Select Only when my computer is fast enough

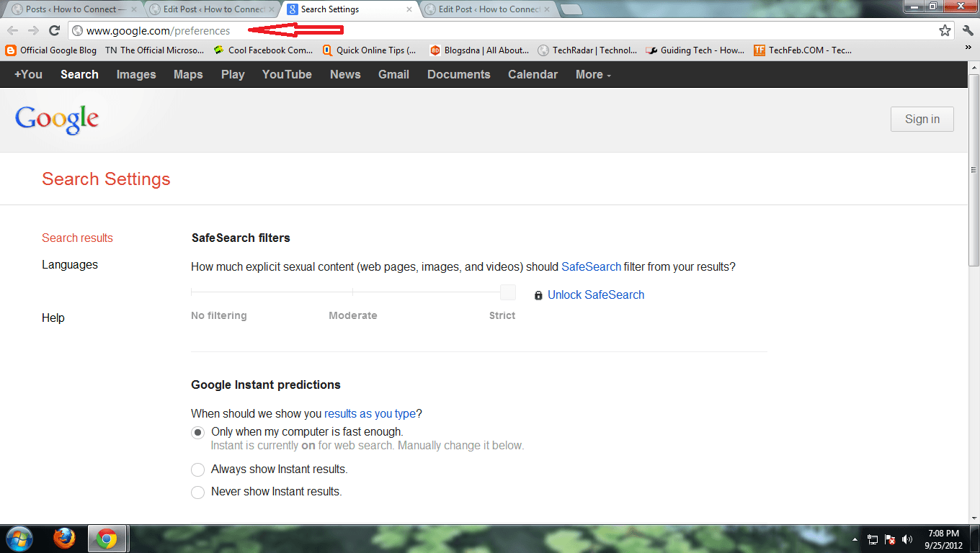tap(197, 432)
